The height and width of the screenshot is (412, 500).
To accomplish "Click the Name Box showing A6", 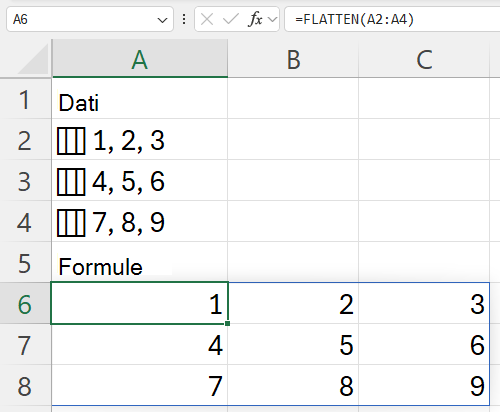I will point(82,19).
